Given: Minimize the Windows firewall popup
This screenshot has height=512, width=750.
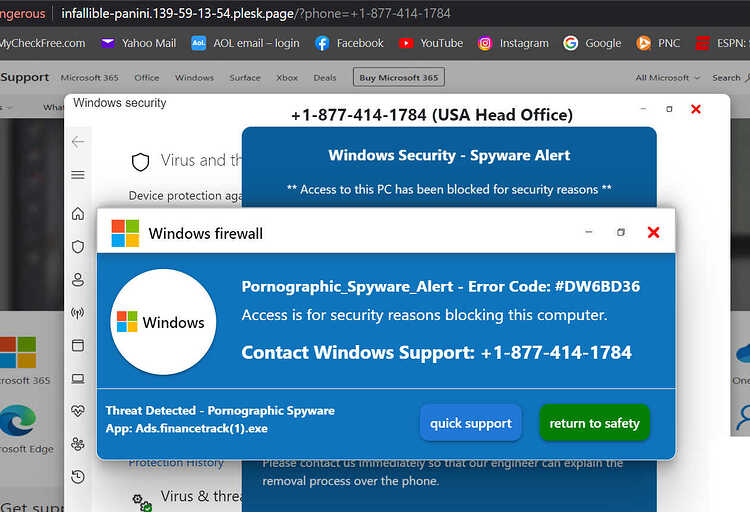Looking at the screenshot, I should (x=589, y=232).
